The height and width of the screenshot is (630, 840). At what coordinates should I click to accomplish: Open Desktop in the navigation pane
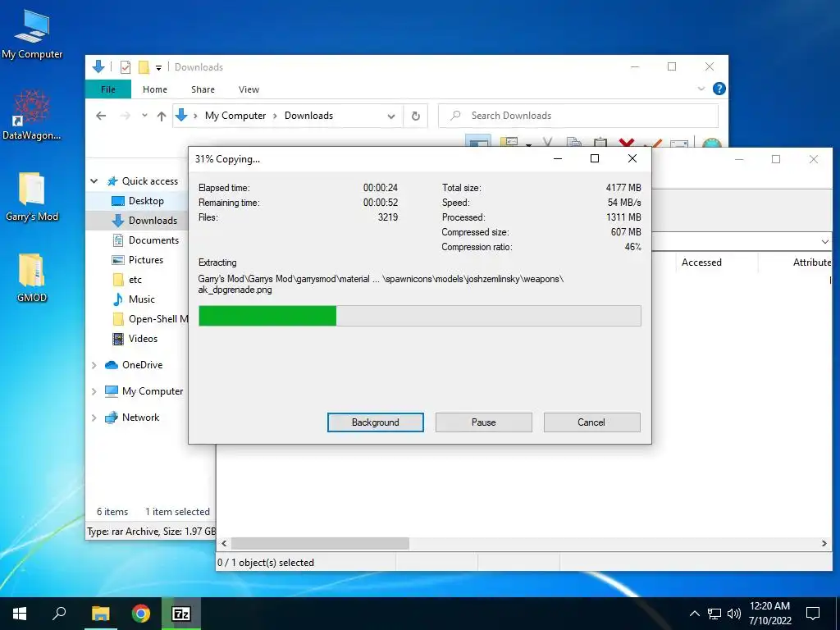click(137, 201)
